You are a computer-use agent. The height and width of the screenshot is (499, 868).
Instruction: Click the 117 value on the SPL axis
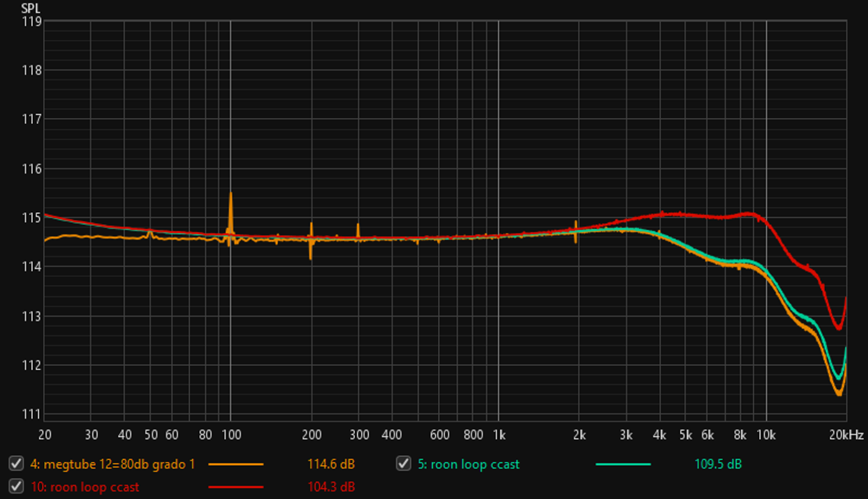(x=31, y=119)
